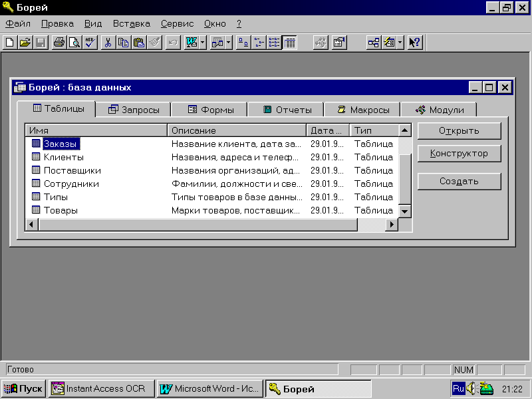Switch to the Отчеты tab
This screenshot has width=532, height=399.
pyautogui.click(x=287, y=110)
